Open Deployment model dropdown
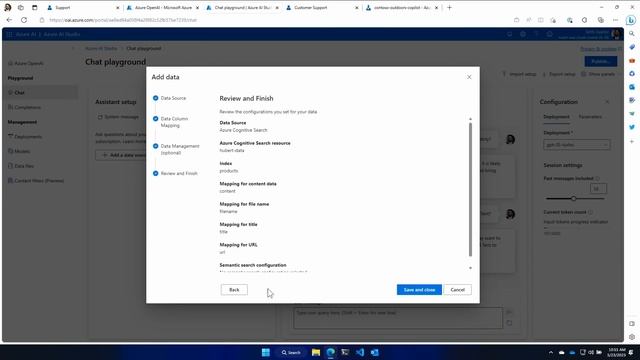Screen dimensions: 640x360 pos(577,145)
